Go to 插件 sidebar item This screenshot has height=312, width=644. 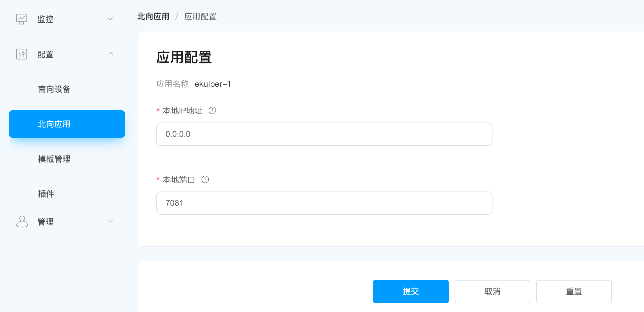click(x=46, y=194)
